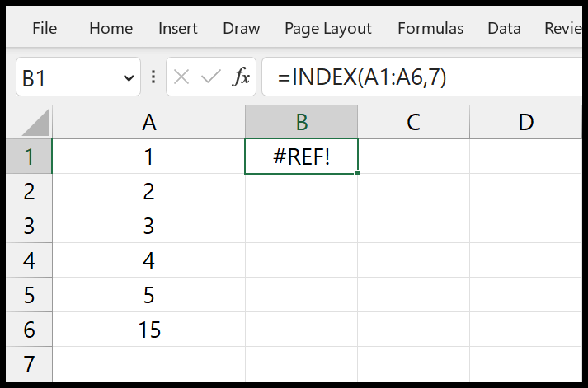Open the File tab
Viewport: 588px width, 388px height.
click(x=45, y=29)
